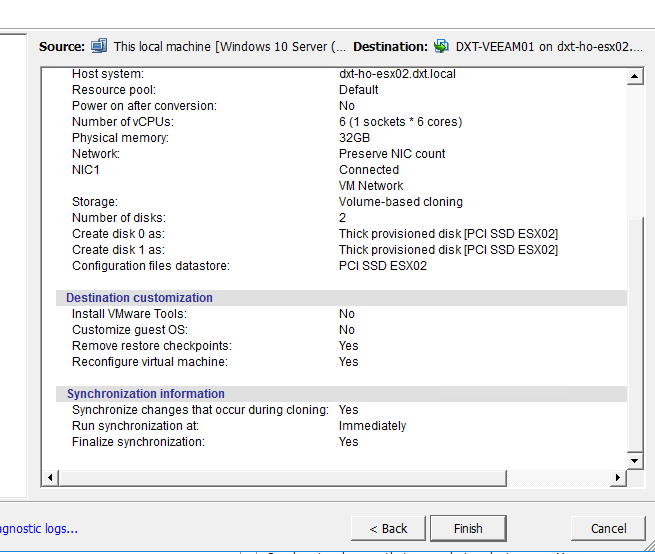
Task: Go back with the < Back button
Action: (x=388, y=529)
